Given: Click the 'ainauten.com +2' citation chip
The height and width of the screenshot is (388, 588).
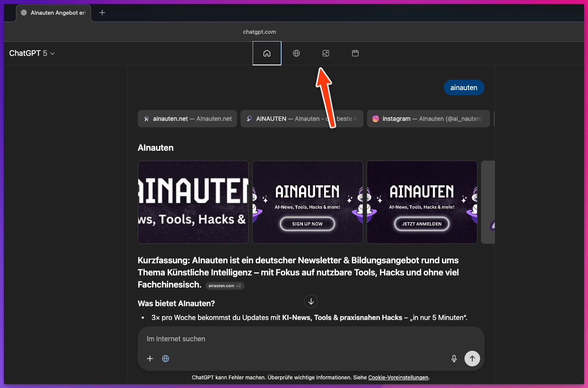Looking at the screenshot, I should (225, 286).
